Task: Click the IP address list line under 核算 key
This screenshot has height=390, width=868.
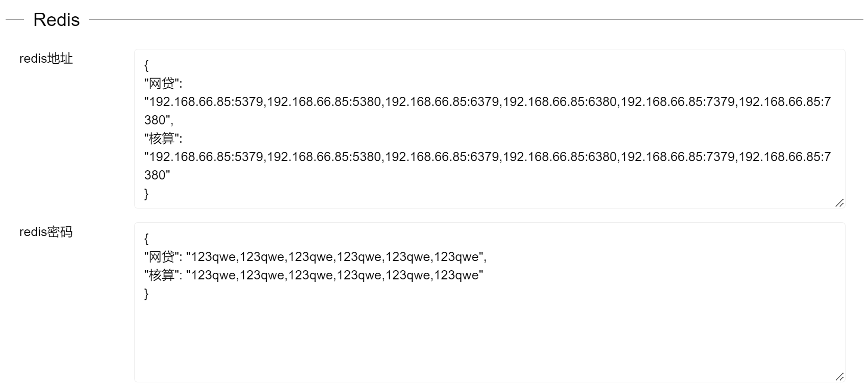Action: click(x=488, y=157)
